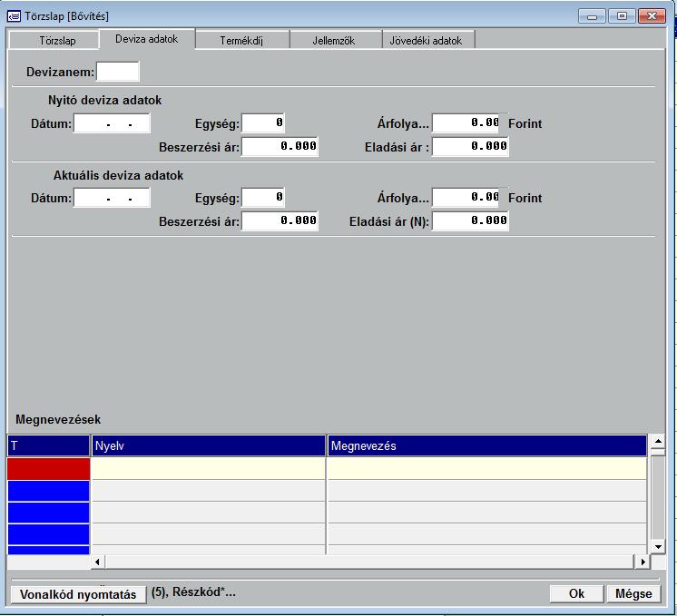Click the Vonalkód nyomtatás button

[x=78, y=594]
